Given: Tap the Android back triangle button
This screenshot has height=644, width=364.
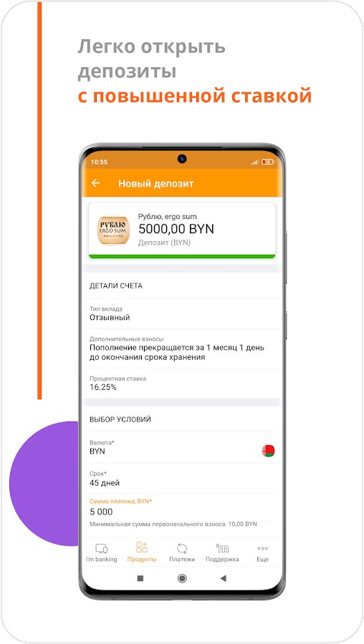Looking at the screenshot, I should point(223,578).
